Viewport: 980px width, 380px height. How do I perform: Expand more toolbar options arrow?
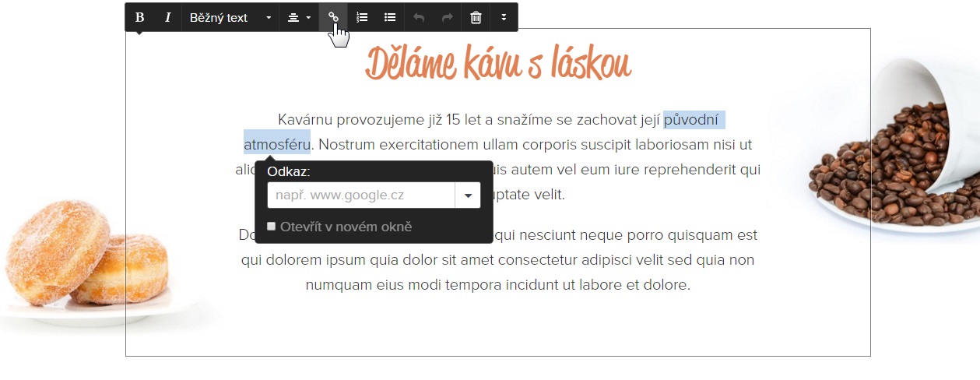504,17
